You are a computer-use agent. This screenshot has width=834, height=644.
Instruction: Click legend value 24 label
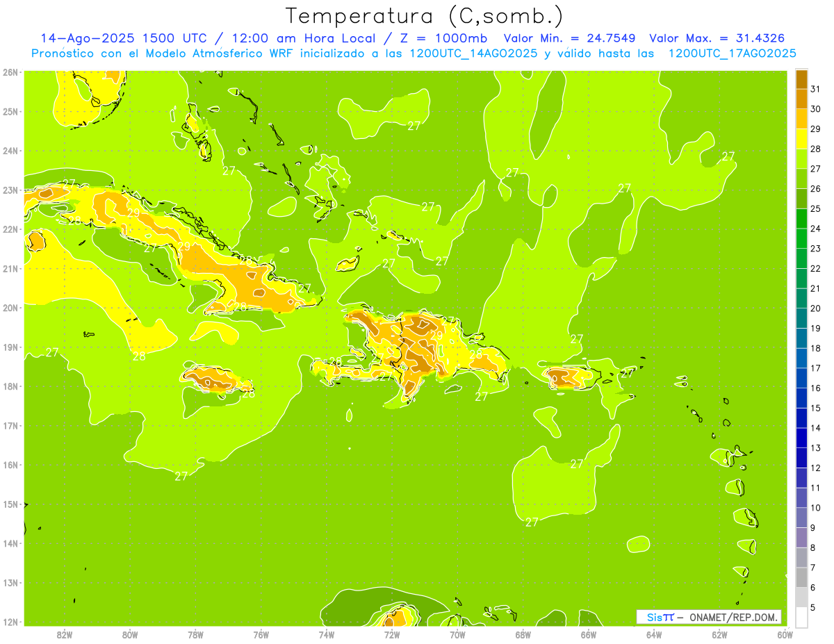pos(815,229)
